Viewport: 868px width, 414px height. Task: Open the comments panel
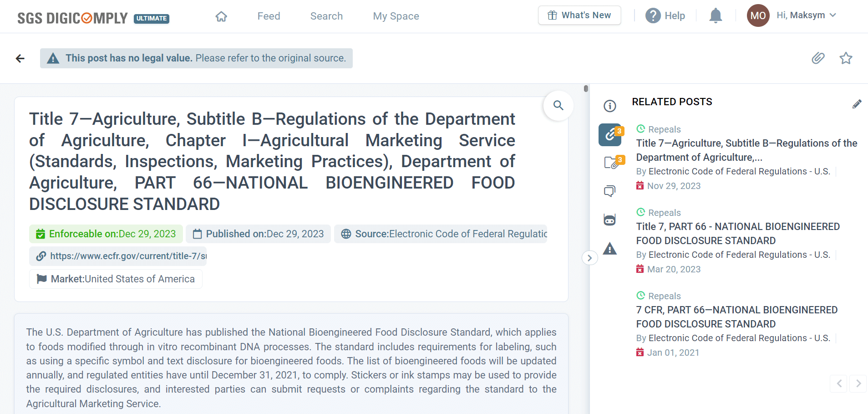pos(610,191)
